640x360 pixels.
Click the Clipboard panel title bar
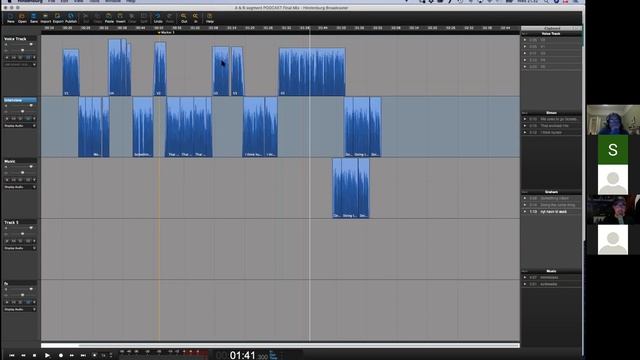pos(551,28)
